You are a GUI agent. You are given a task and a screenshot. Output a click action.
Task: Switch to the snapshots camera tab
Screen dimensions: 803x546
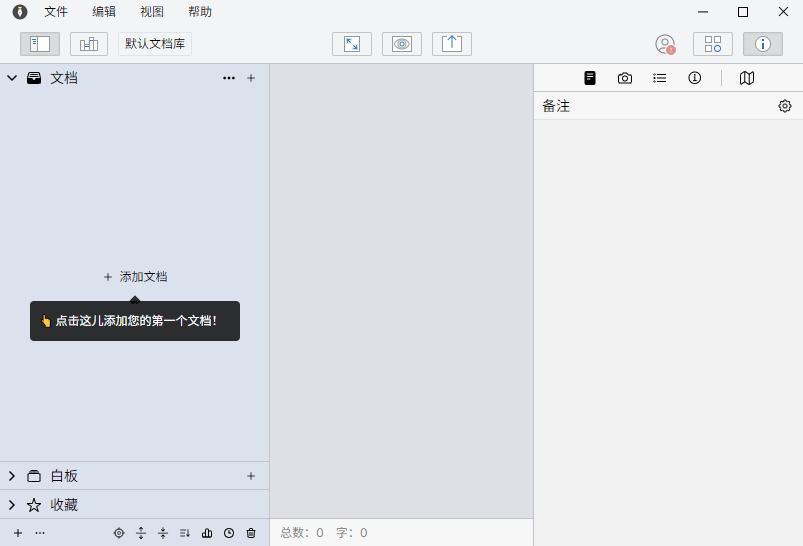click(x=625, y=78)
